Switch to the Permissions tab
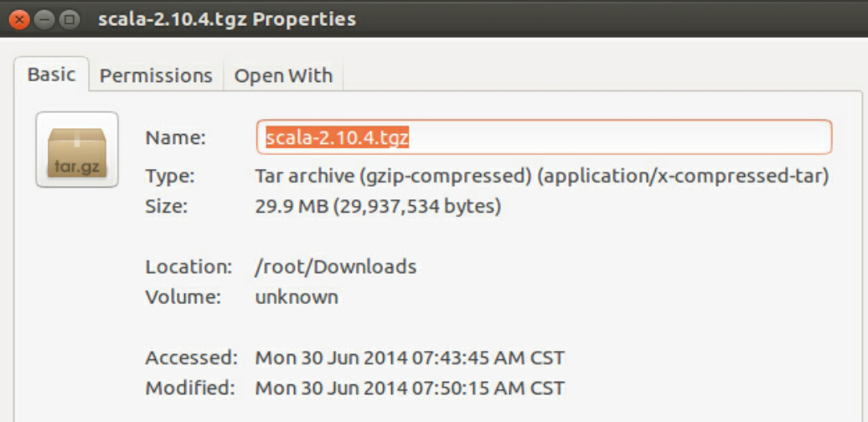The width and height of the screenshot is (868, 422). point(156,75)
